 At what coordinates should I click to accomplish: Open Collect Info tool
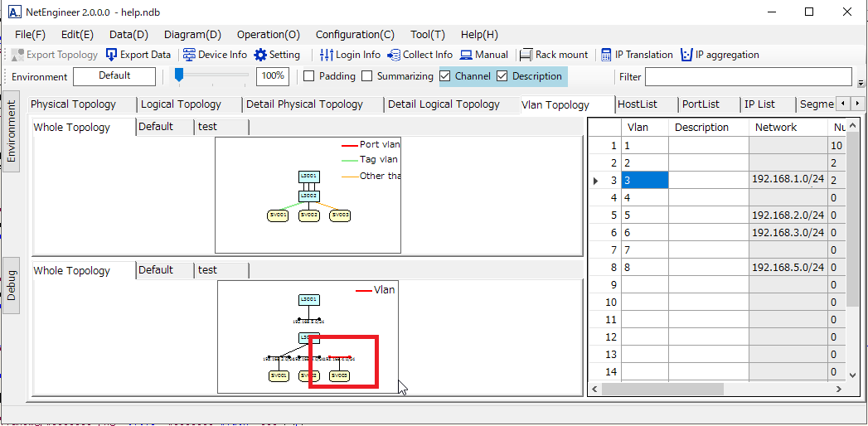[x=394, y=55]
